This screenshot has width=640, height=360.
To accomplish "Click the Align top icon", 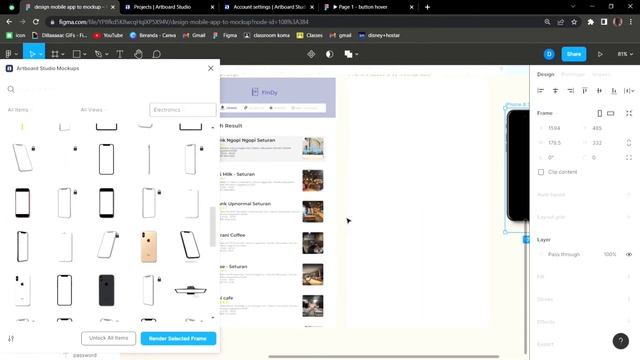I will point(584,91).
